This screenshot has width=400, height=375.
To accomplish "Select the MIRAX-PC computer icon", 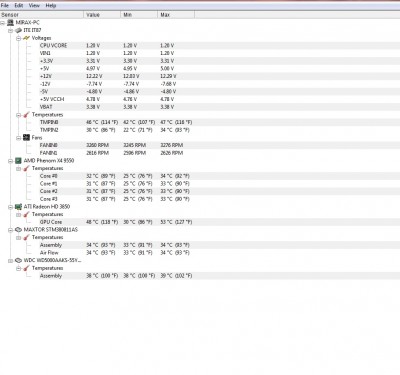I will point(10,22).
